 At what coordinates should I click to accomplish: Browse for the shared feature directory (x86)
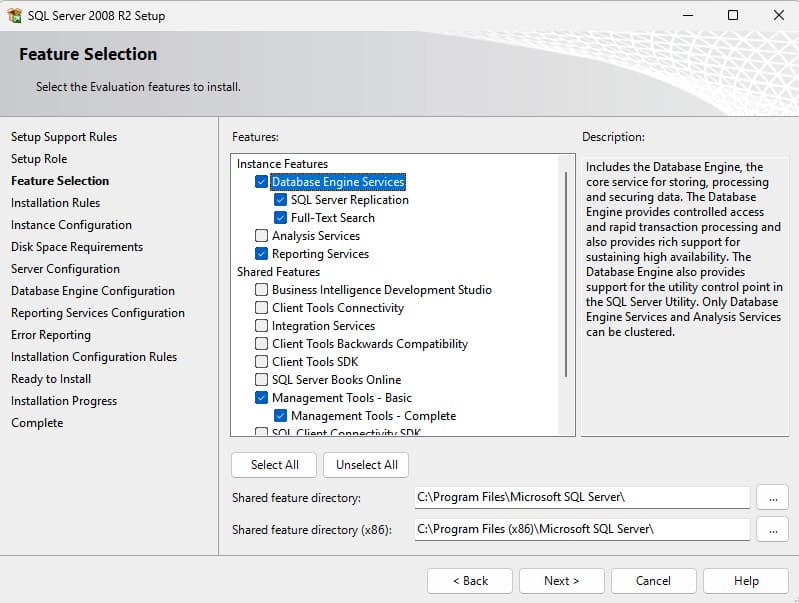click(x=771, y=528)
